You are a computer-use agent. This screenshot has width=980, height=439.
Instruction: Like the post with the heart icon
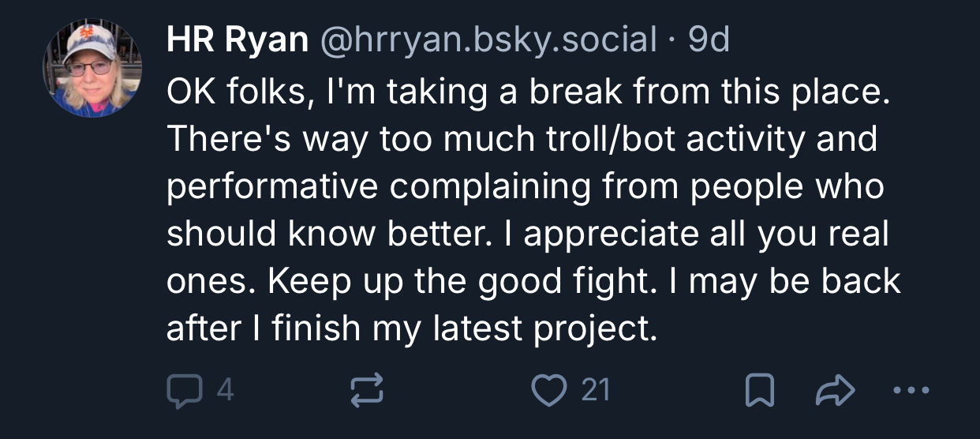click(548, 390)
